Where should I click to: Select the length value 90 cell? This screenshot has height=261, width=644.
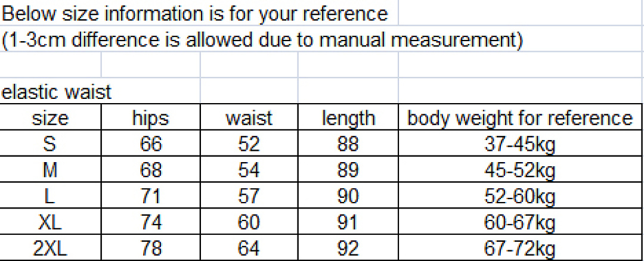(x=348, y=195)
